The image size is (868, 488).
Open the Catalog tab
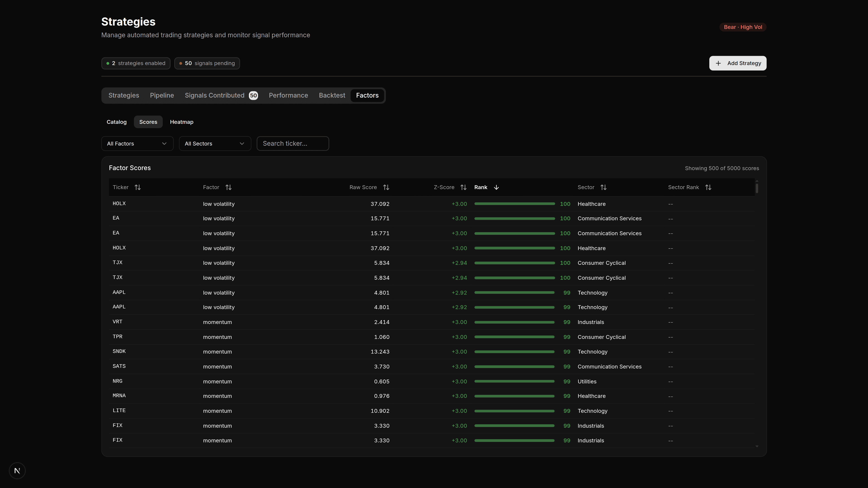116,122
